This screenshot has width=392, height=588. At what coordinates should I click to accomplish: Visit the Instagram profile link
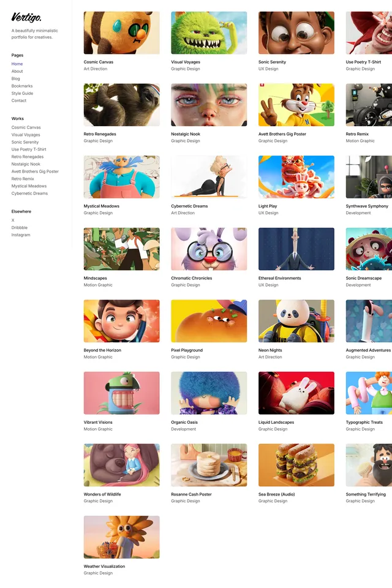click(x=21, y=235)
